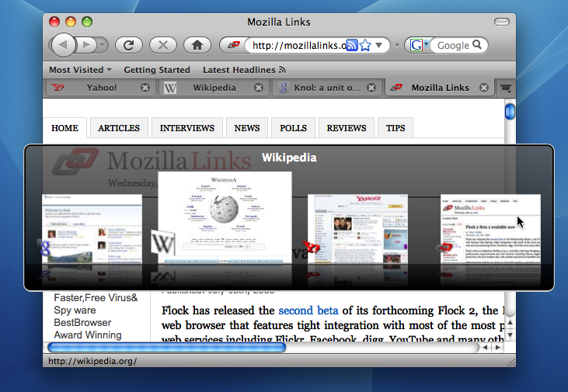Go to the Home page button
This screenshot has width=568, height=392.
197,45
